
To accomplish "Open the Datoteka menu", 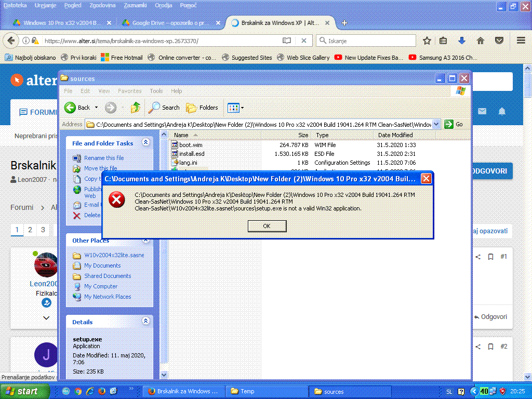I will tap(15, 5).
